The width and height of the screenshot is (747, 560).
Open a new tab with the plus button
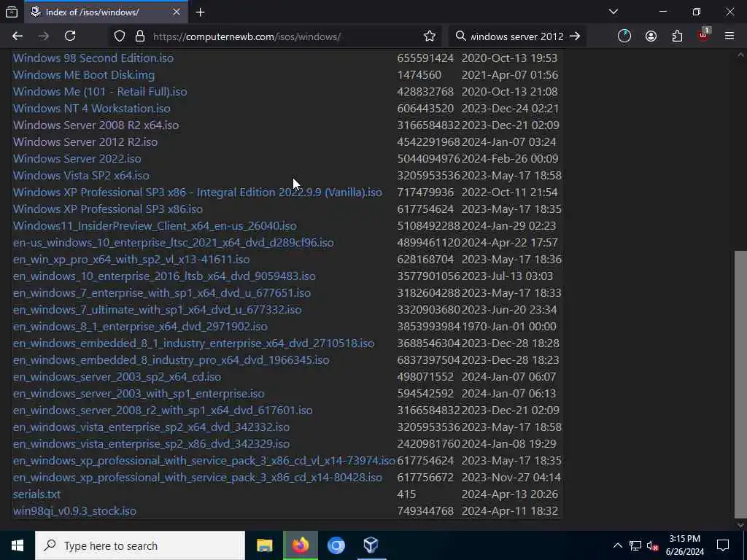pyautogui.click(x=200, y=12)
